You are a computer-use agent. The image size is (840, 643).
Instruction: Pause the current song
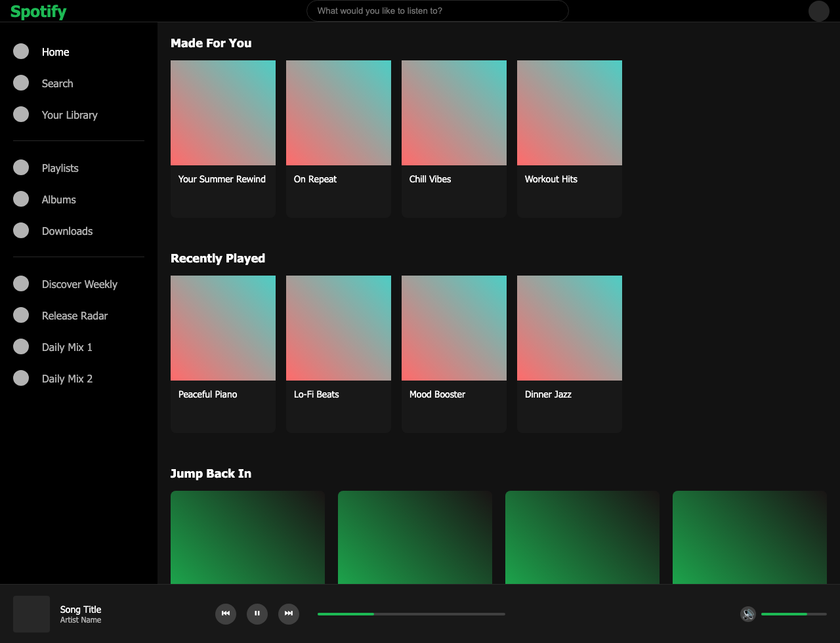pyautogui.click(x=257, y=613)
